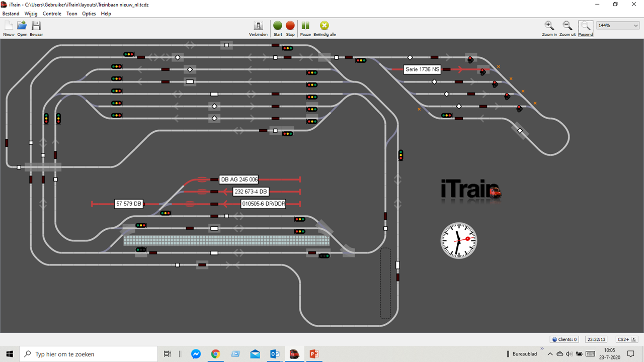Open the Help menu
The width and height of the screenshot is (644, 362).
coord(106,14)
